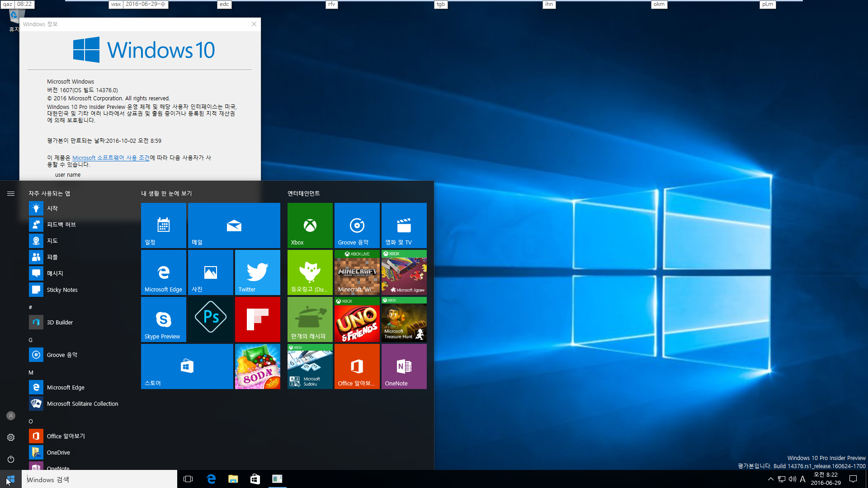Launch the UNO & Friends tile
868x488 pixels.
(357, 319)
